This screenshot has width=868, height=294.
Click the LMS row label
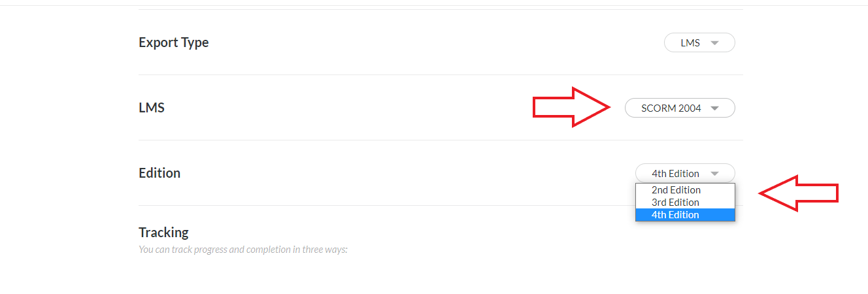(x=152, y=107)
